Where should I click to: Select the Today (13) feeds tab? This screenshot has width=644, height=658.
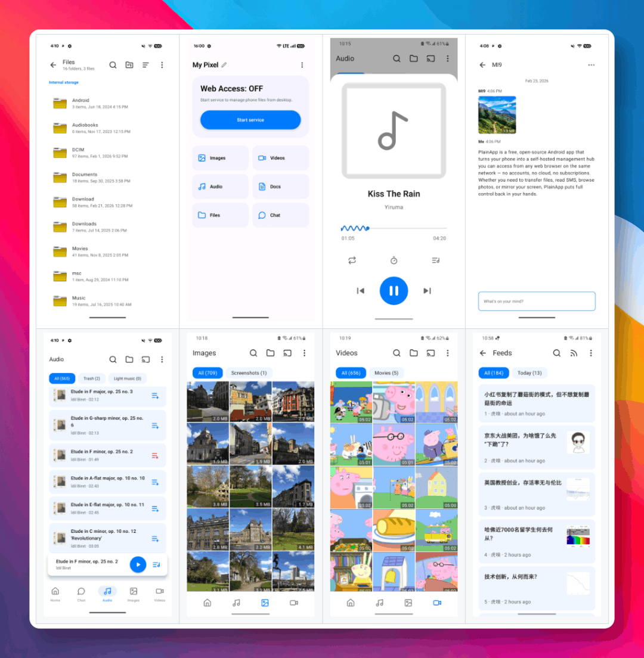tap(530, 373)
